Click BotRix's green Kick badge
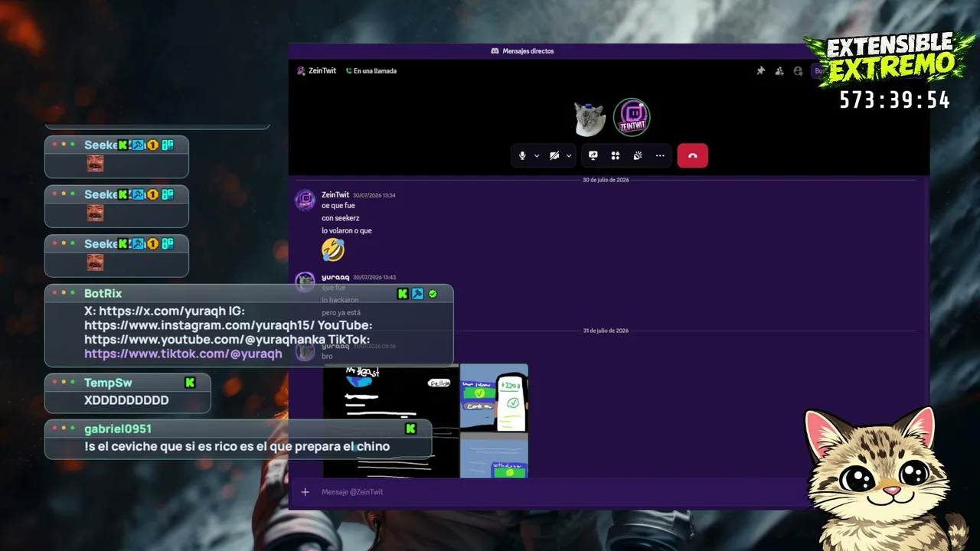Screen dimensions: 980x551 click(x=403, y=294)
